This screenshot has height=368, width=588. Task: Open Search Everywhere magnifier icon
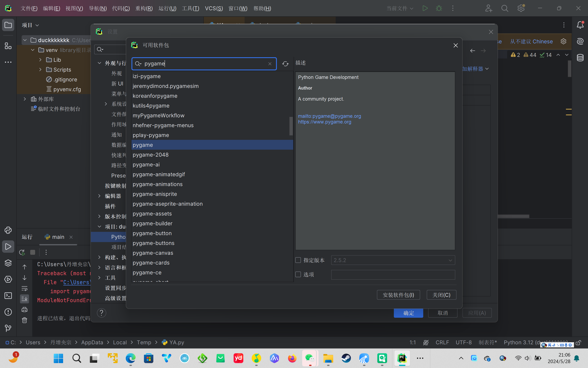tap(505, 8)
